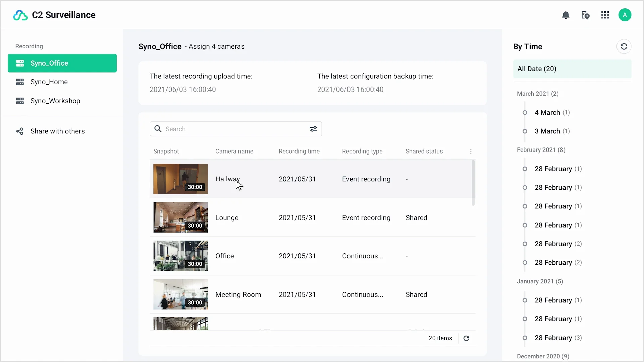Click the C2 Surveillance cloud logo
Image resolution: width=644 pixels, height=362 pixels.
(20, 15)
